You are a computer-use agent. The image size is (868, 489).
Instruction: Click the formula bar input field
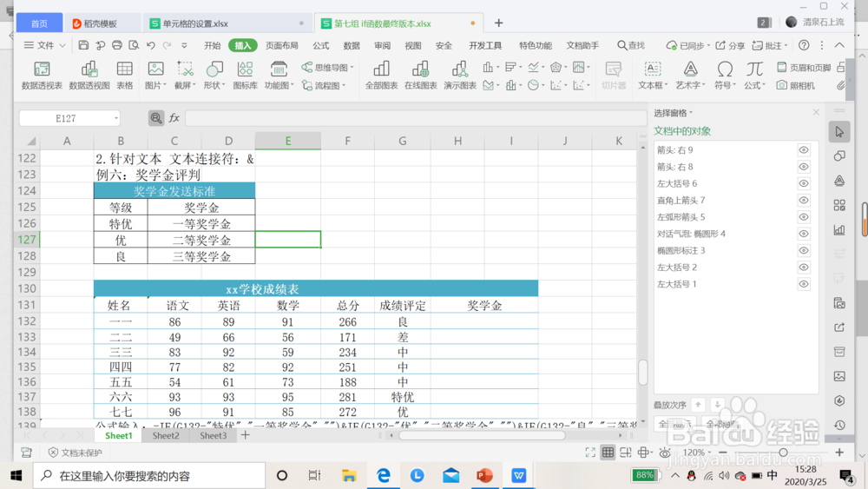[416, 118]
